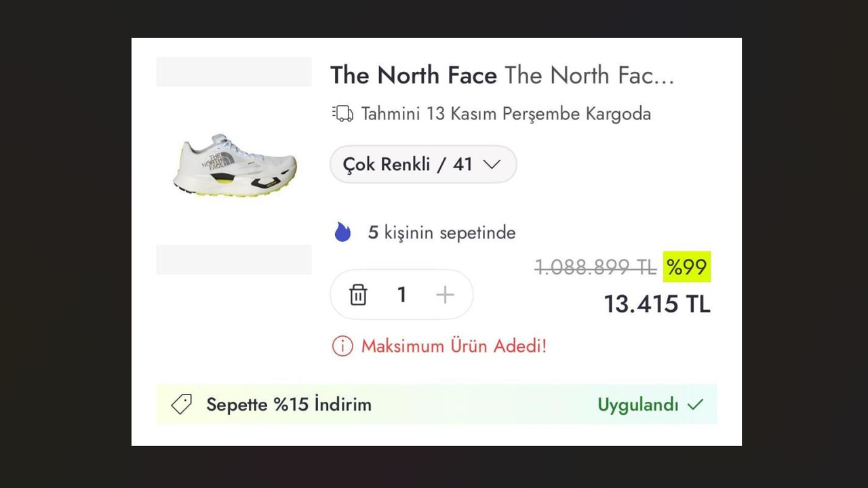Open the North Face shoe thumbnail
Screen dimensions: 868x488
pos(234,165)
